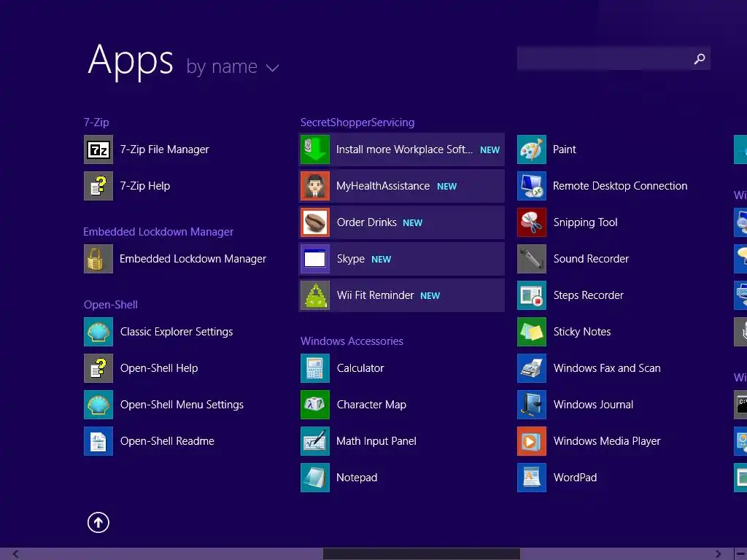Screen dimensions: 747x560
Task: Click the horizontal scrollbar thumb
Action: tap(422, 554)
